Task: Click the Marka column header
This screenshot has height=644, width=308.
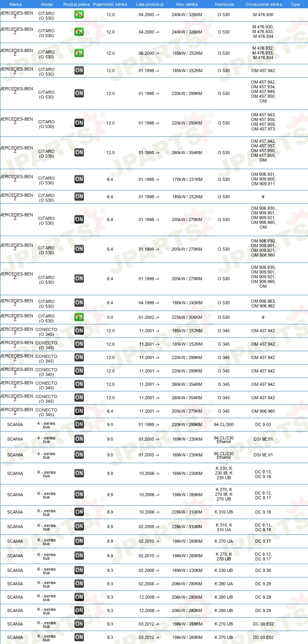Action: pos(15,4)
